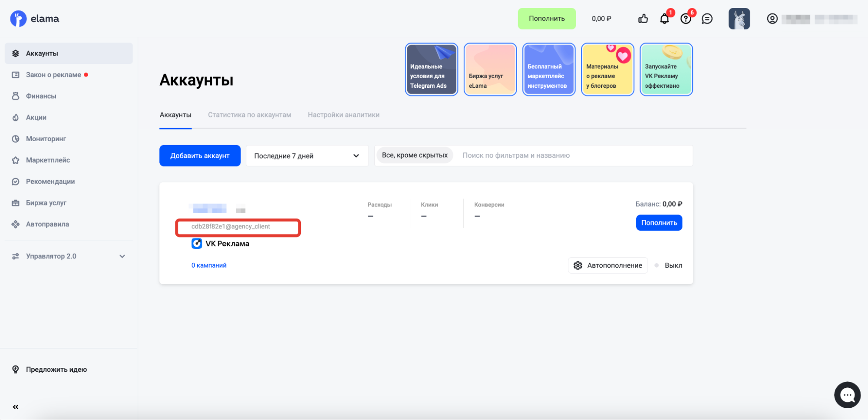Screen dimensions: 868x420
Task: Open the Акции menu item
Action: 69,117
